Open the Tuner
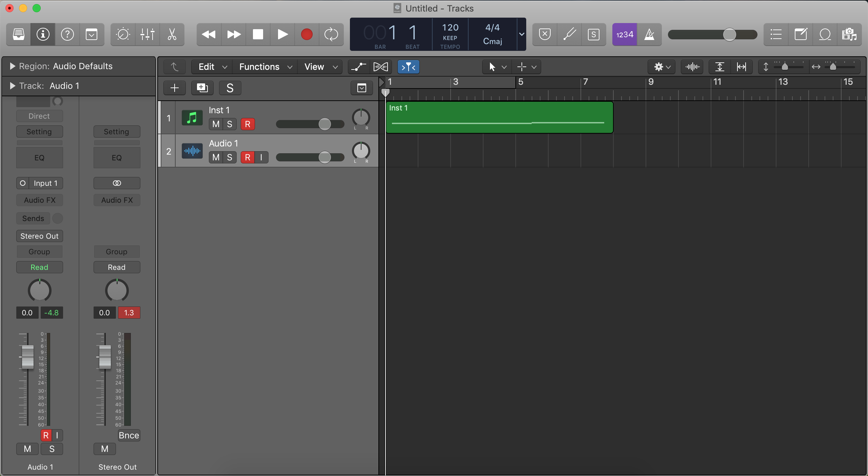Screen dimensions: 868x476 point(569,34)
